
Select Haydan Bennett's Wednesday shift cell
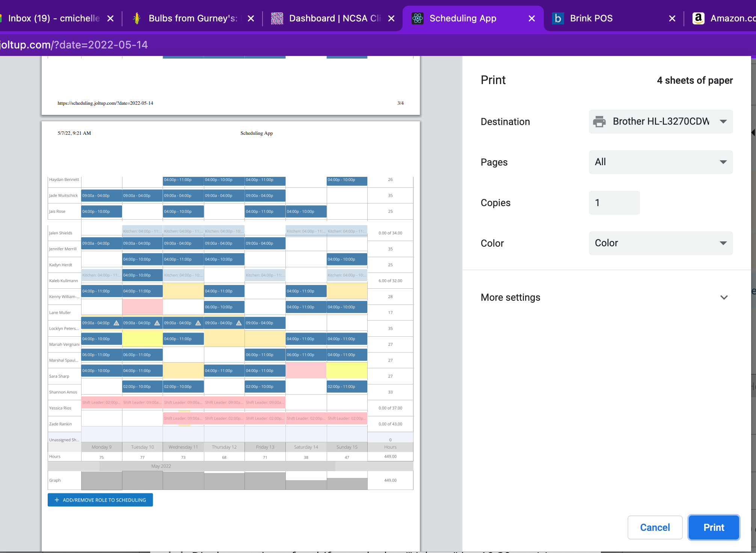coord(183,180)
